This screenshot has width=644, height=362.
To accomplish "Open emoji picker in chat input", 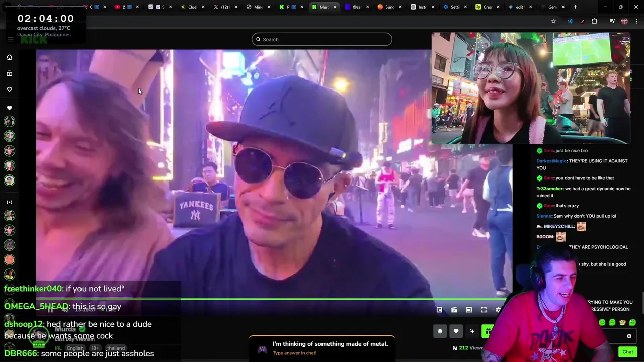I will tap(629, 336).
